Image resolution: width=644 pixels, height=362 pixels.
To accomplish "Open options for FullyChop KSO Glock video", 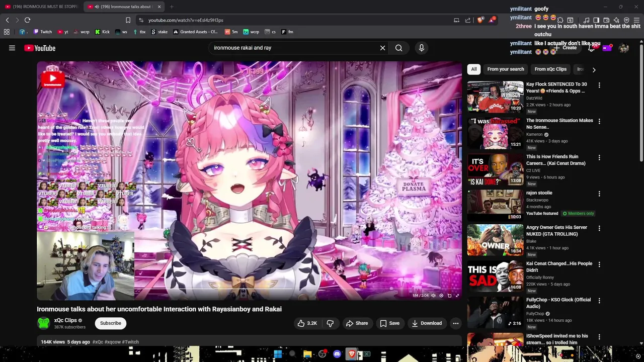I will (x=599, y=301).
